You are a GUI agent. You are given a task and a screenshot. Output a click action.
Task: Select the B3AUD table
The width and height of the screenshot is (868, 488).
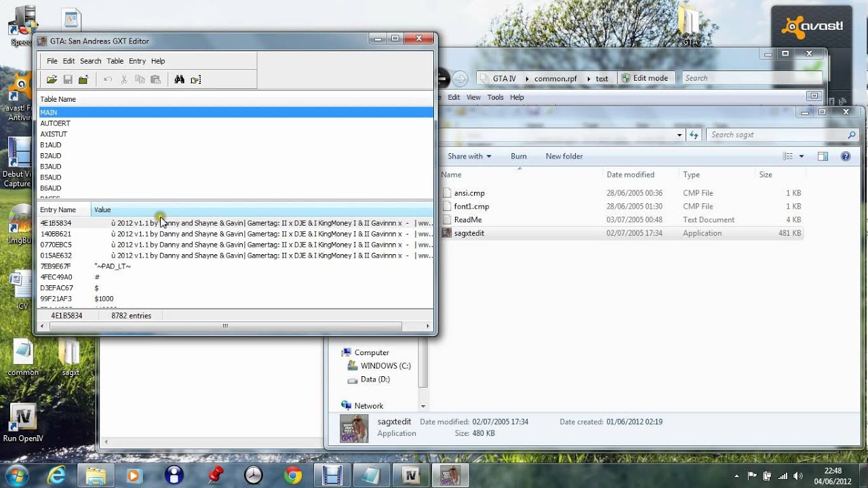[235, 167]
